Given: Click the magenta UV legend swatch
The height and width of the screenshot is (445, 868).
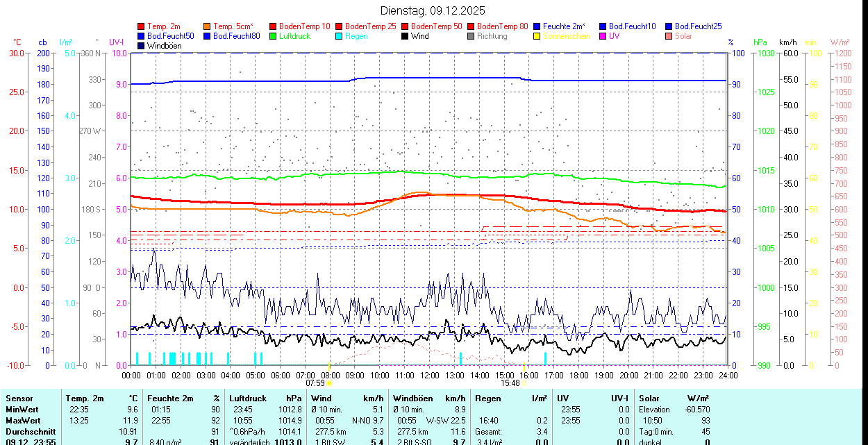Looking at the screenshot, I should 603,36.
